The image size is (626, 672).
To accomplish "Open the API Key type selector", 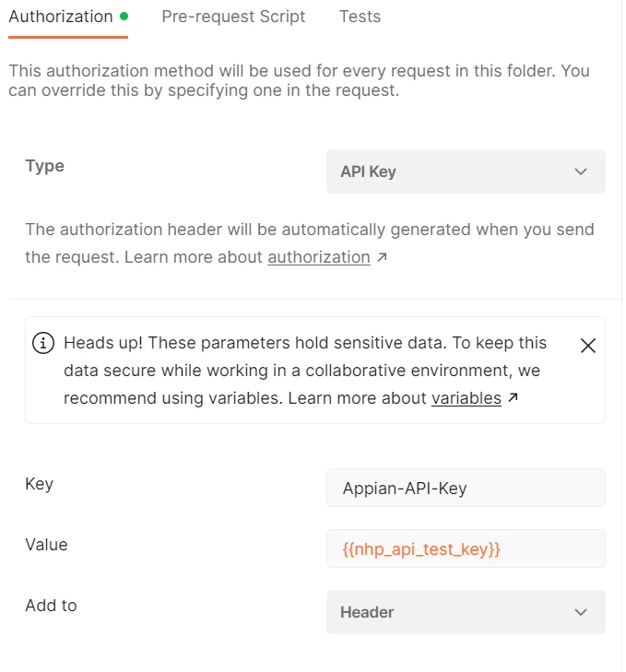I will coord(466,171).
